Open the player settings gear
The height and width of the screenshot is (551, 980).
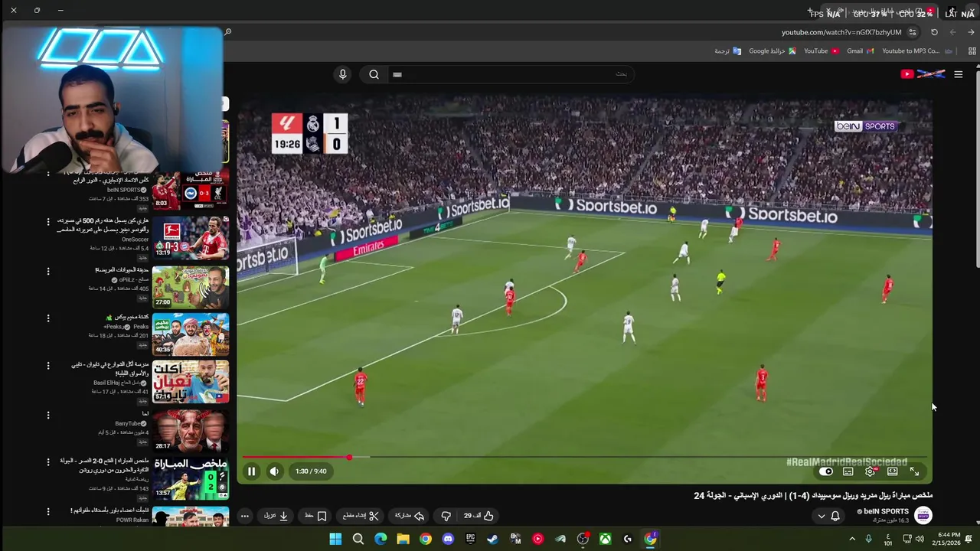[x=871, y=471]
